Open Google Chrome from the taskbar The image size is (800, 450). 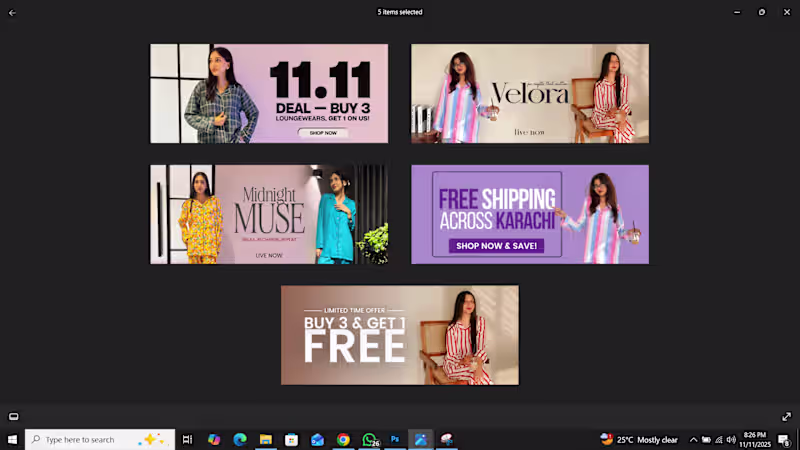click(x=343, y=439)
